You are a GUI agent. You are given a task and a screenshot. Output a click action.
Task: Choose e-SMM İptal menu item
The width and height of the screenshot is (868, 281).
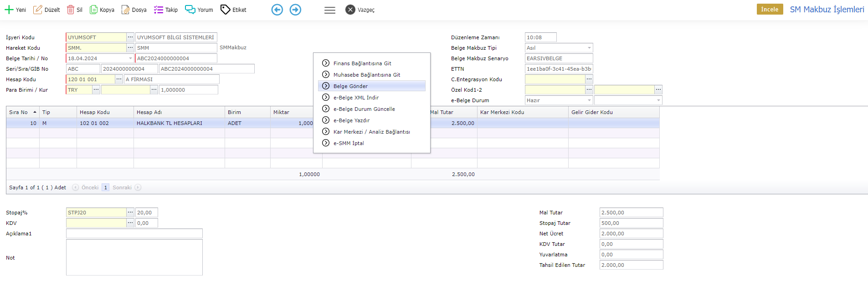[372, 143]
